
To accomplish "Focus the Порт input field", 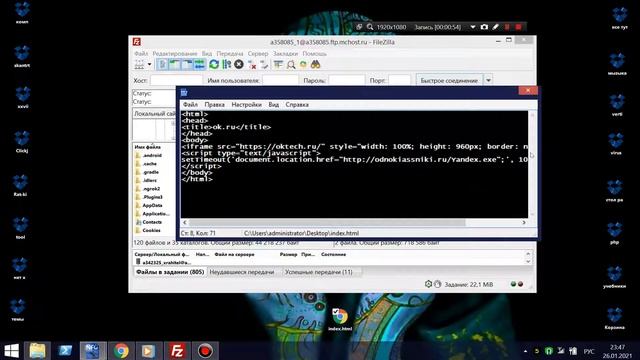I will coord(400,80).
